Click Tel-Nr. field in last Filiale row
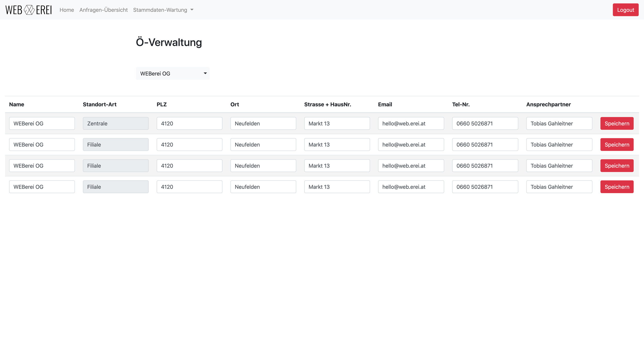Viewport: 644px width, 362px height. 485,187
